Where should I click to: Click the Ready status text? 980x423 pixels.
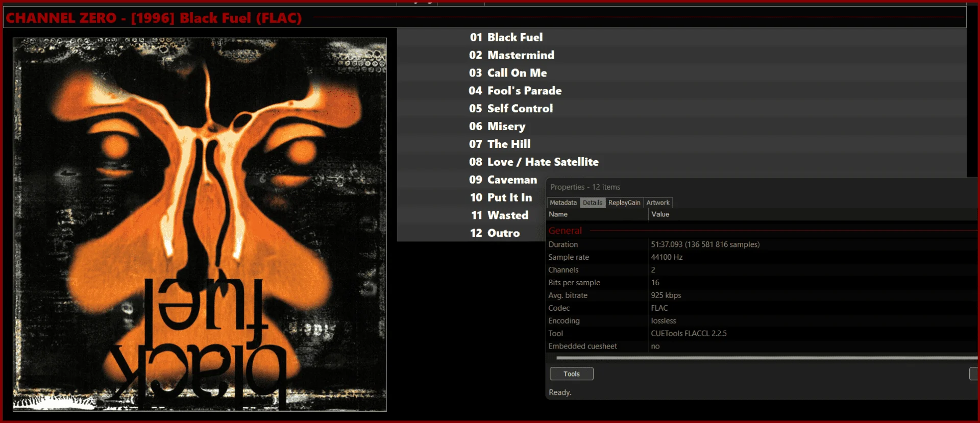coord(560,392)
